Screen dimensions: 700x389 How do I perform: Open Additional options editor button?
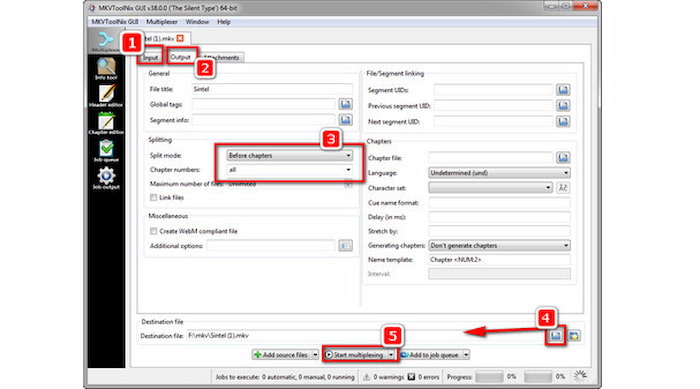pyautogui.click(x=345, y=246)
